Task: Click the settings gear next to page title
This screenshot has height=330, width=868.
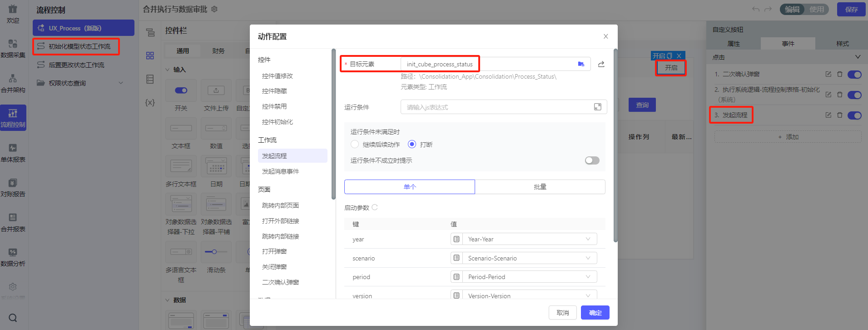Action: [x=214, y=9]
